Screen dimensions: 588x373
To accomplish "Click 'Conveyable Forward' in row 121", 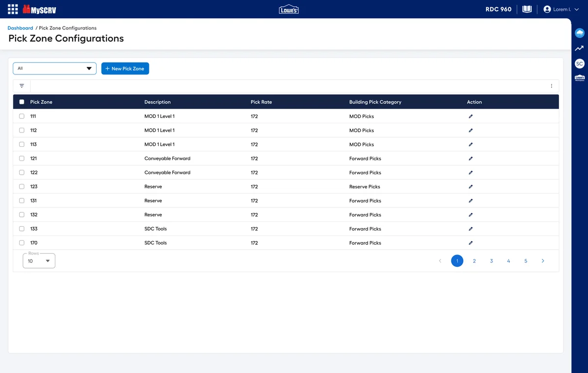I will [x=167, y=159].
